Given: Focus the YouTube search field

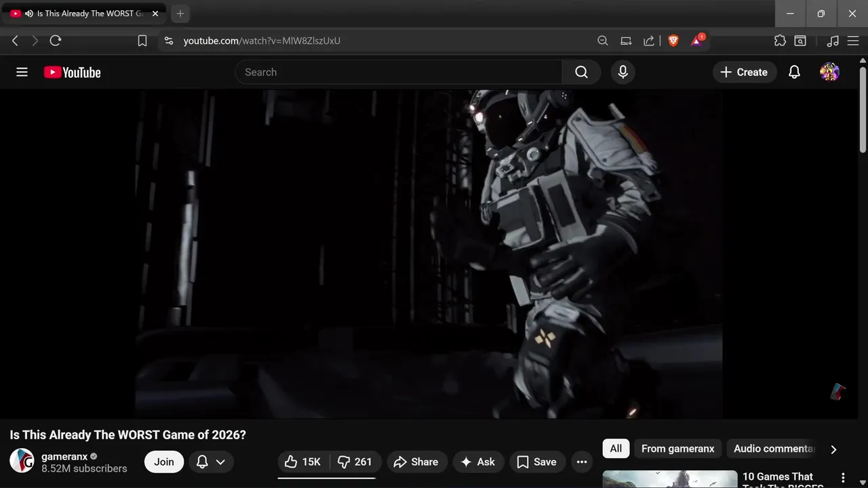Looking at the screenshot, I should (399, 72).
